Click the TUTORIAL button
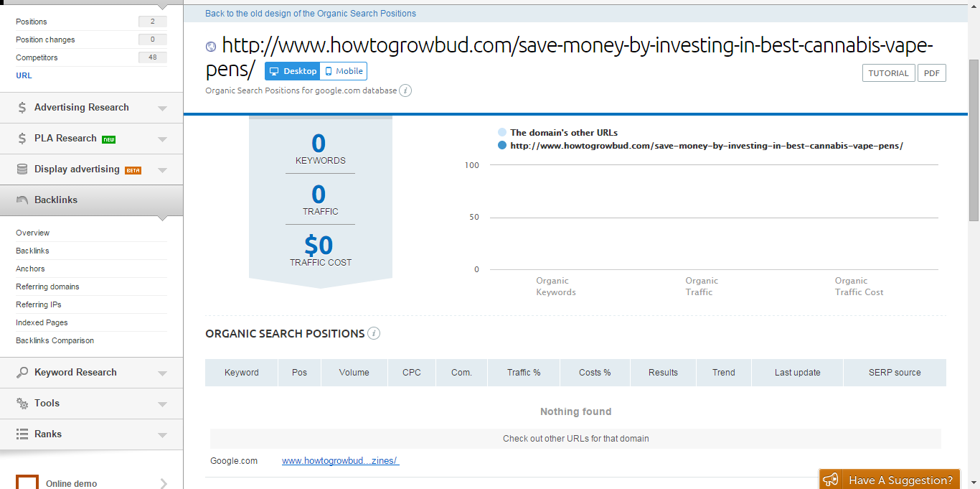This screenshot has width=980, height=489. [x=888, y=73]
